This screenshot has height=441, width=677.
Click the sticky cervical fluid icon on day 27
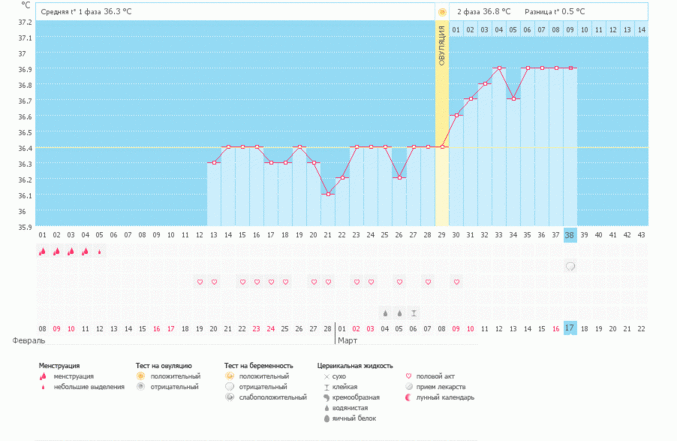[413, 312]
